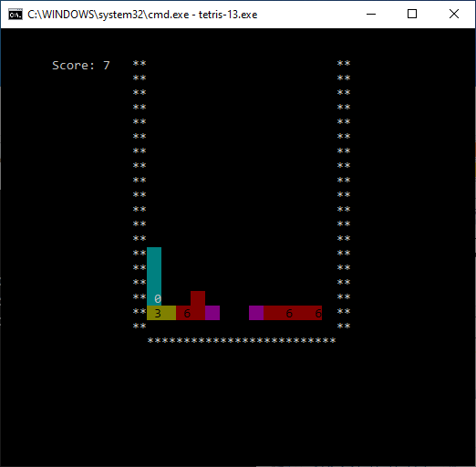Image resolution: width=476 pixels, height=467 pixels.
Task: Select the tall teal block
Action: click(x=154, y=276)
